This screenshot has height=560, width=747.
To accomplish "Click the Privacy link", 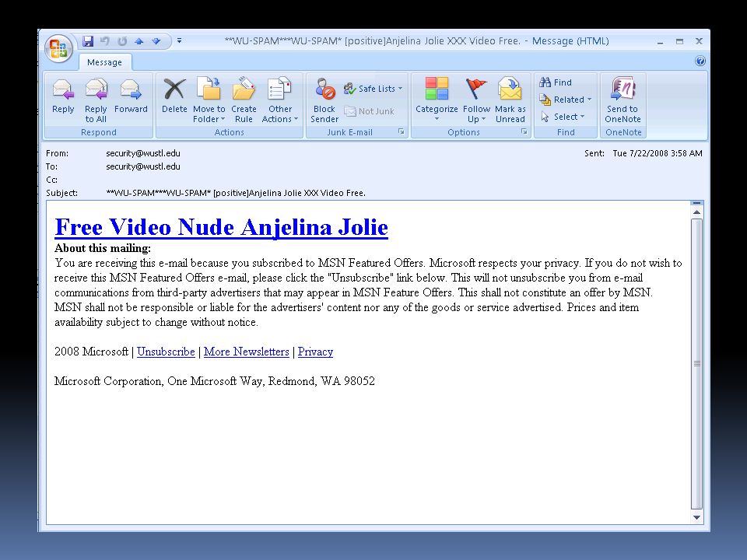I will (x=315, y=352).
